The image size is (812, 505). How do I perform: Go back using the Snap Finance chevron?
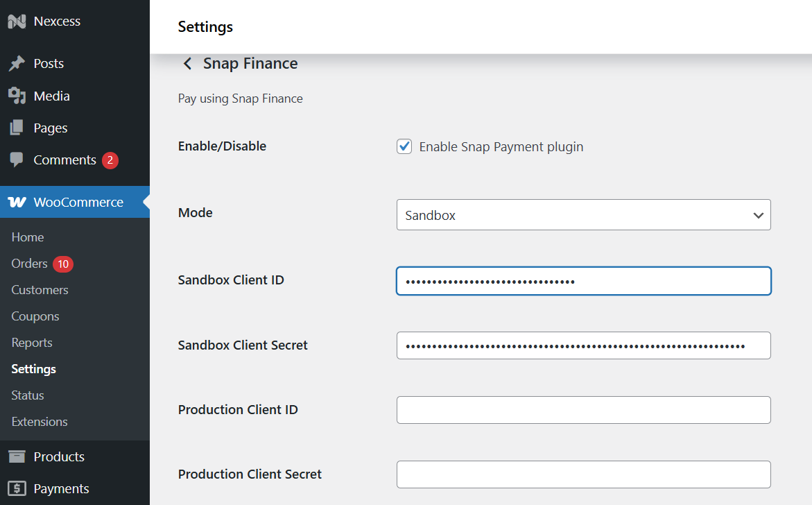pos(187,64)
